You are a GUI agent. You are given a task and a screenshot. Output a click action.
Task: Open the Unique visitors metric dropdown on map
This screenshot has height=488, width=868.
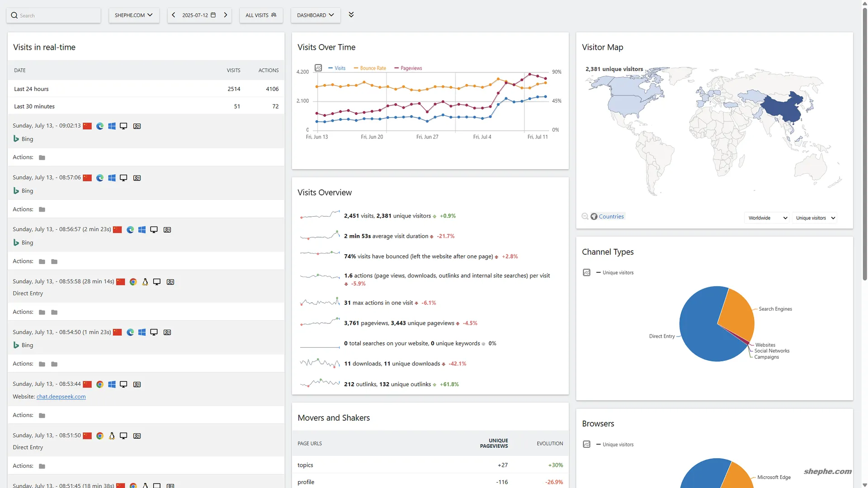[x=815, y=218]
